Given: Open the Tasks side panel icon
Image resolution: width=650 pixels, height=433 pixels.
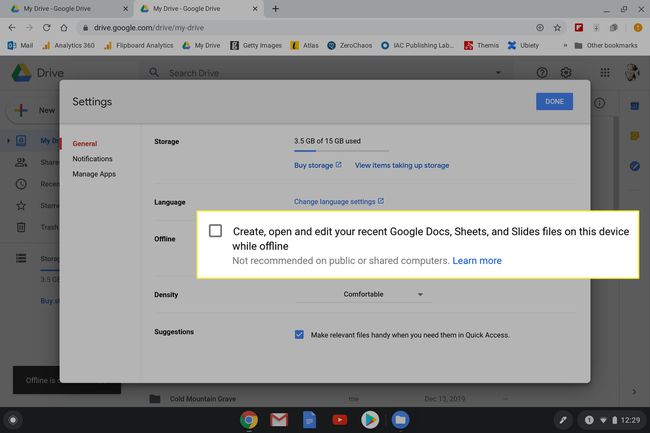Looking at the screenshot, I should click(635, 166).
